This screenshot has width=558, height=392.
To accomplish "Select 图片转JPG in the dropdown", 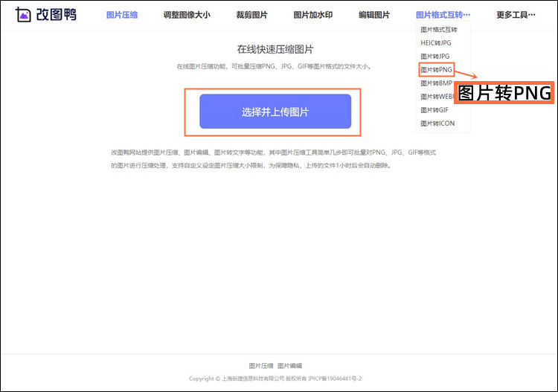I will [x=435, y=57].
